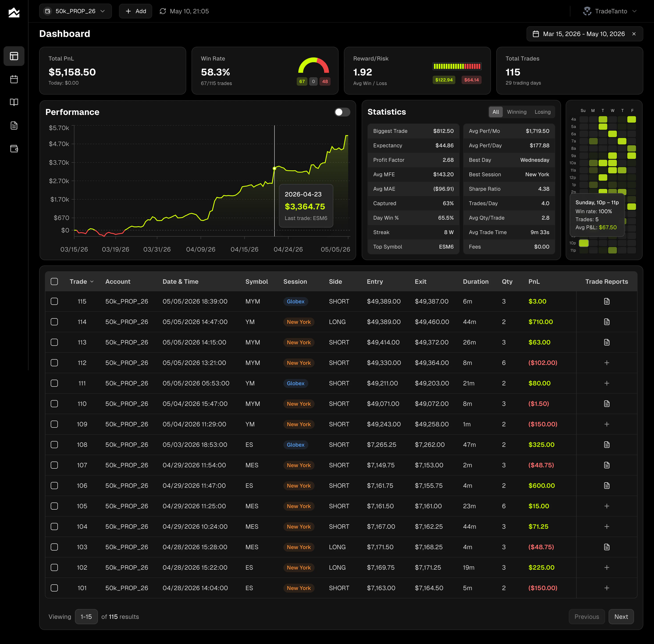Click the Date & Time column header
Screen dimensions: 654x644
pos(180,281)
